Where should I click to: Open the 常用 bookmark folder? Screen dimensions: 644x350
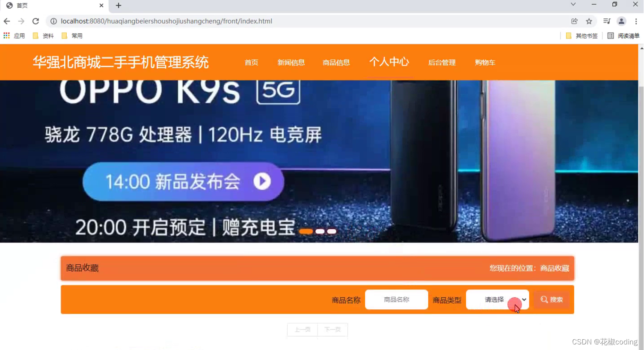pyautogui.click(x=72, y=36)
